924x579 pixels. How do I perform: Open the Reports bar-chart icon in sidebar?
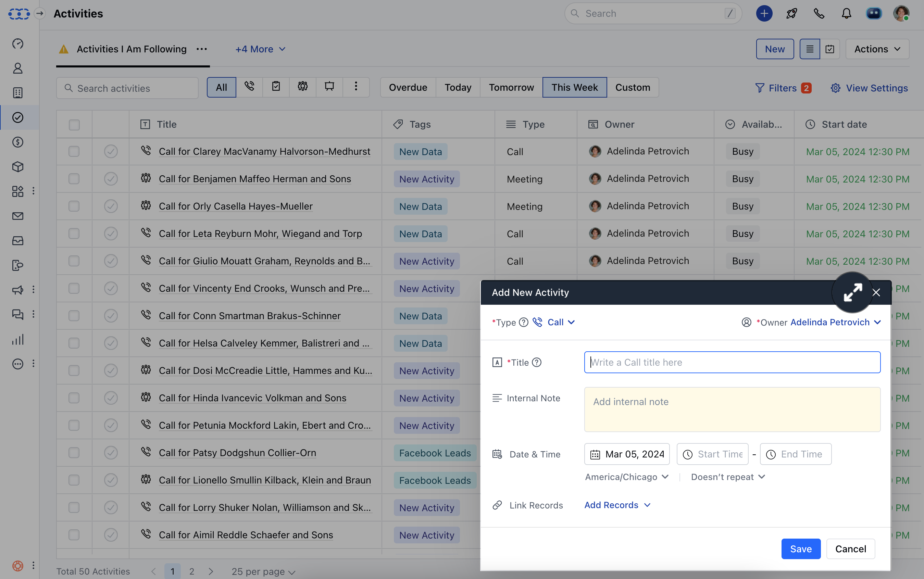pyautogui.click(x=17, y=339)
